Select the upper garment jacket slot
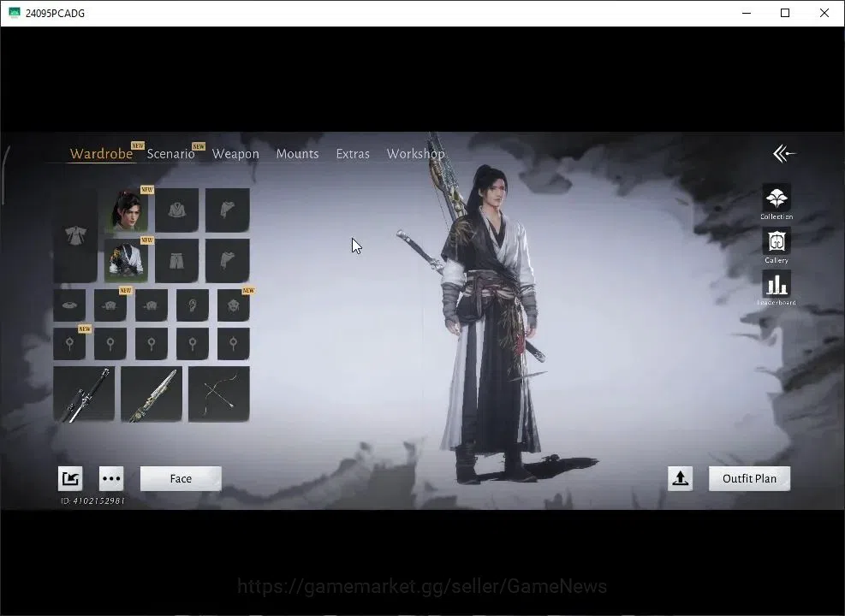Viewport: 845px width, 616px height. click(176, 210)
